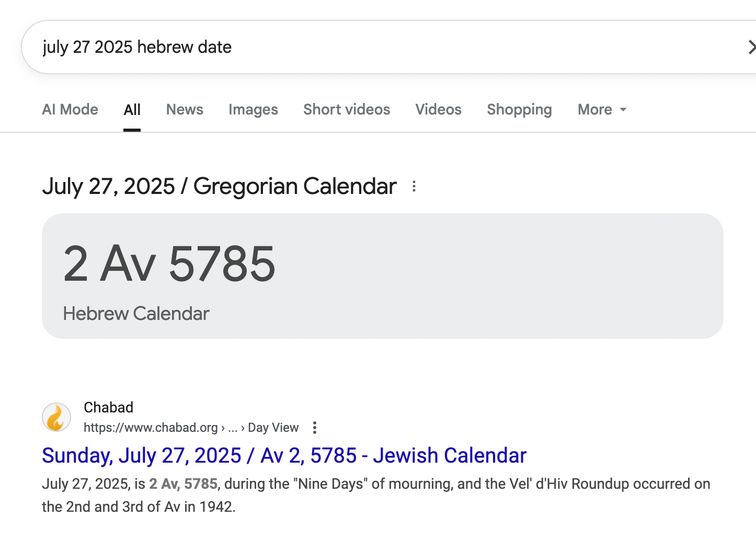Viewport: 756px width, 551px height.
Task: Open options menu beside Gregorian Calendar heading
Action: click(414, 187)
